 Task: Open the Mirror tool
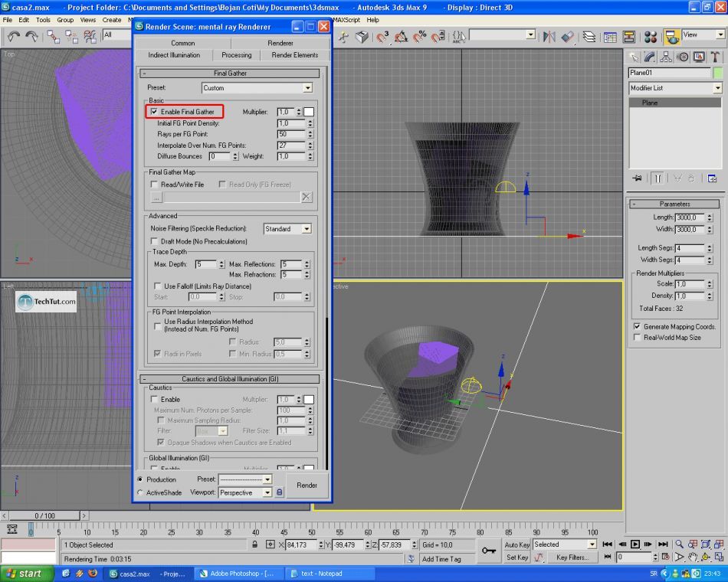tap(549, 36)
